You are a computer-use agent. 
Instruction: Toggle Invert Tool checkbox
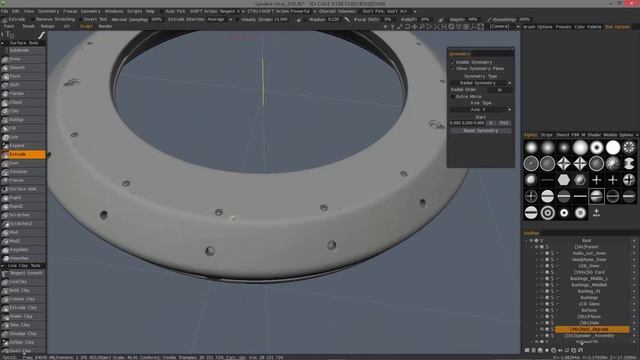pyautogui.click(x=80, y=19)
